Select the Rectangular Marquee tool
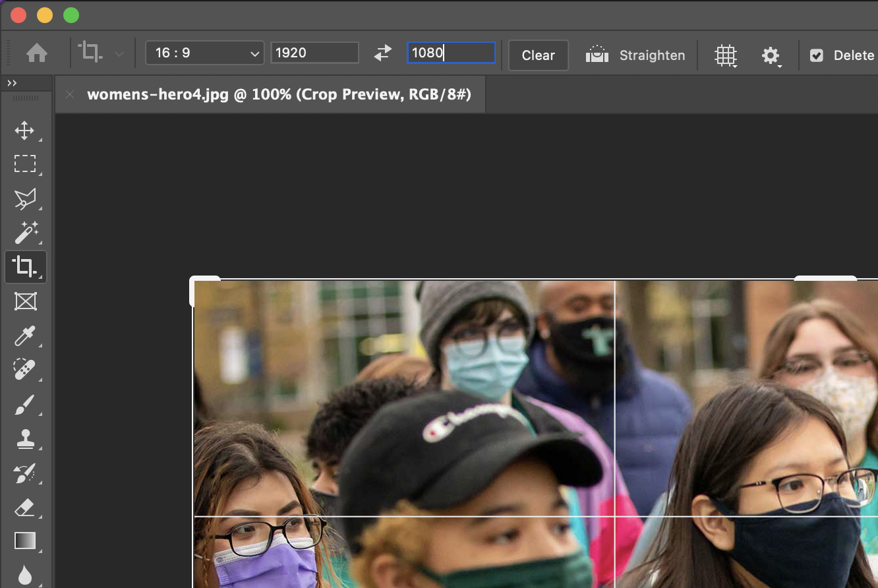 (26, 164)
